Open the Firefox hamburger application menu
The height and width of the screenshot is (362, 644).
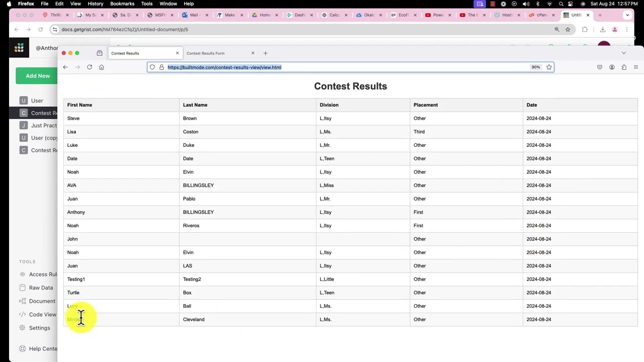pyautogui.click(x=636, y=67)
